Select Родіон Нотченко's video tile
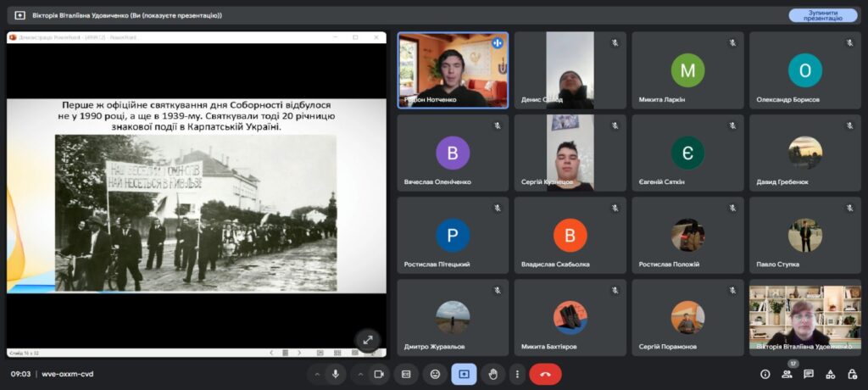The height and width of the screenshot is (390, 868). tap(453, 70)
